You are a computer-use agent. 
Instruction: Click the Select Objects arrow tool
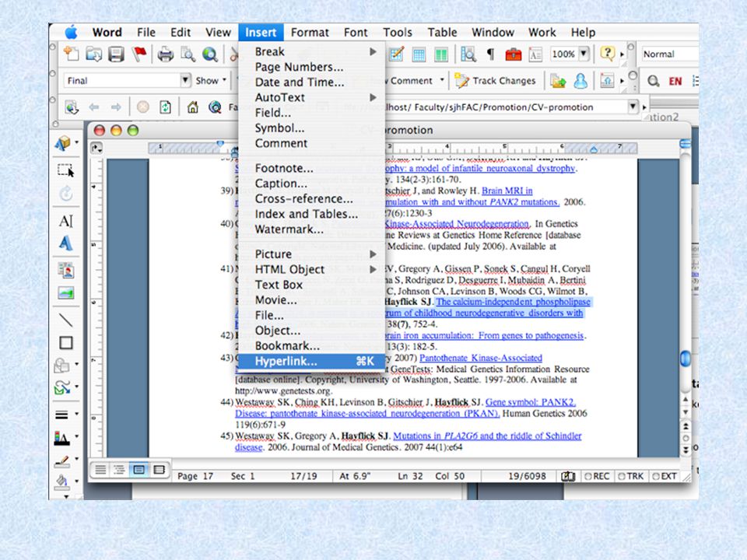tap(65, 170)
